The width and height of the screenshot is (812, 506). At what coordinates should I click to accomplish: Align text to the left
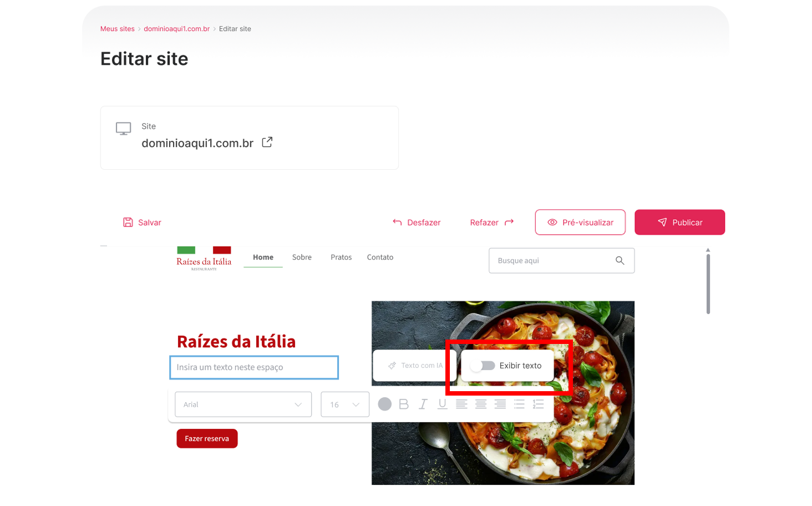point(461,404)
